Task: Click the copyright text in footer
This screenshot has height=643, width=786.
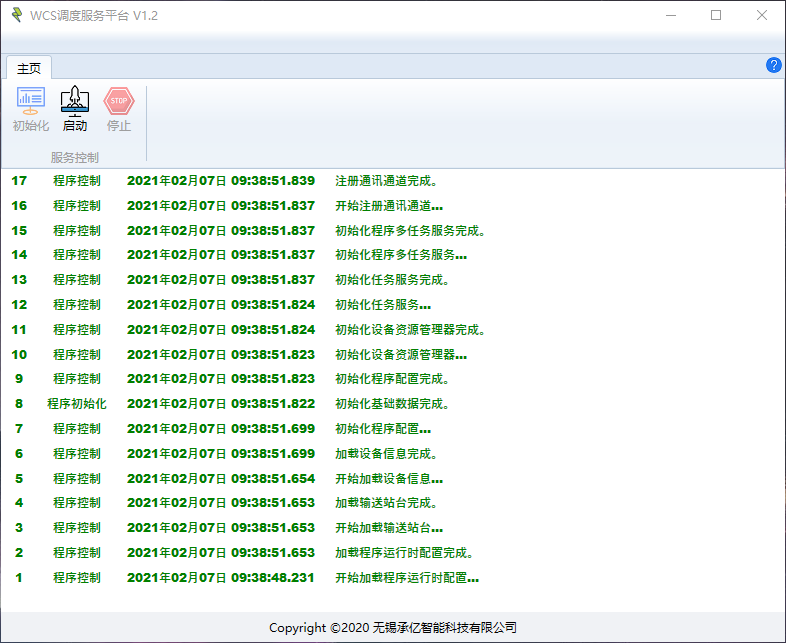Action: [x=393, y=628]
